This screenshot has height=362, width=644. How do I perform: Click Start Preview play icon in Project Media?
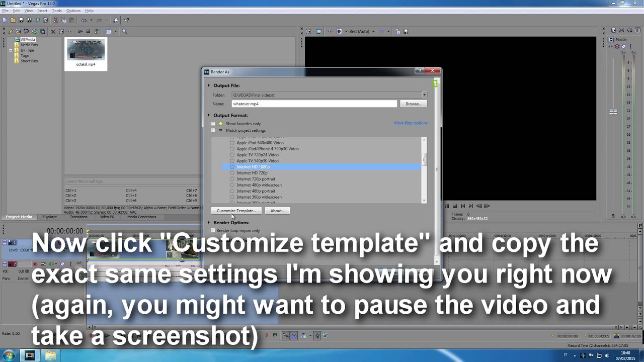tap(80, 31)
